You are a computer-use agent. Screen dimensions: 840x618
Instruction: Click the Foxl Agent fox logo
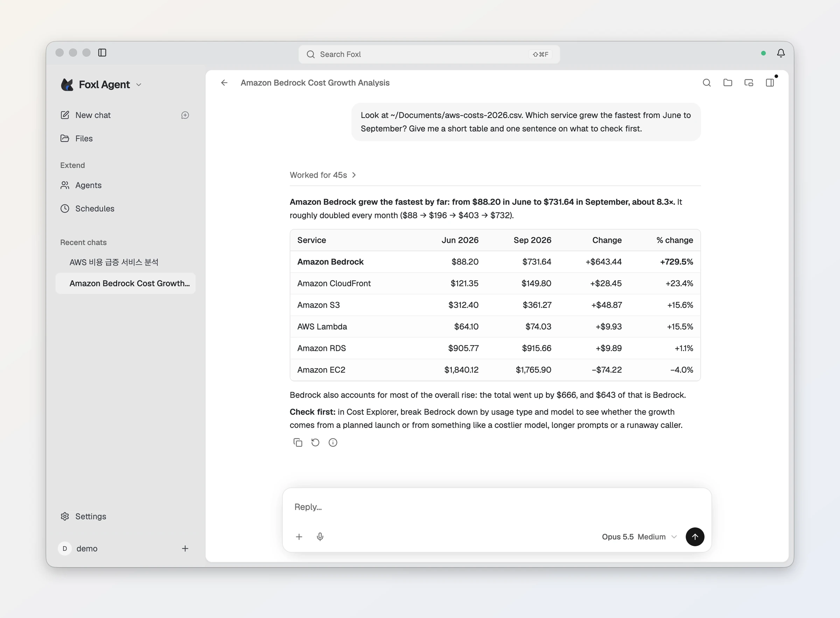coord(67,85)
